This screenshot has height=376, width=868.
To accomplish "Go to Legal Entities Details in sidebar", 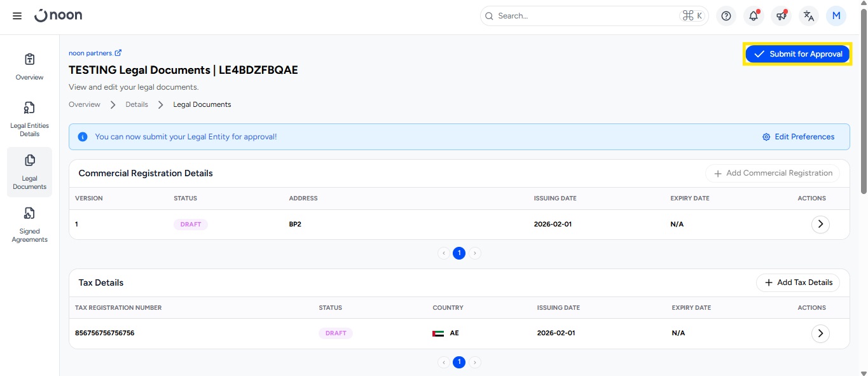I will tap(29, 119).
